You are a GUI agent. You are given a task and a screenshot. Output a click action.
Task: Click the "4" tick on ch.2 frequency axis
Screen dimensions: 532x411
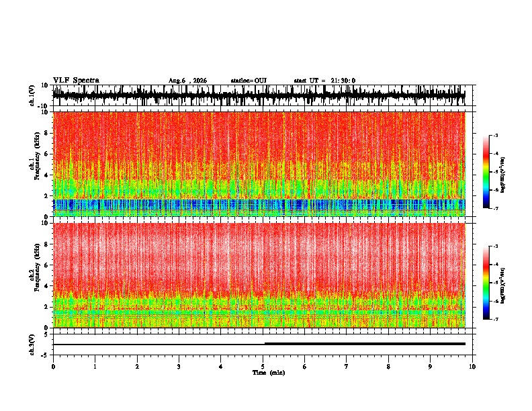tap(46, 286)
